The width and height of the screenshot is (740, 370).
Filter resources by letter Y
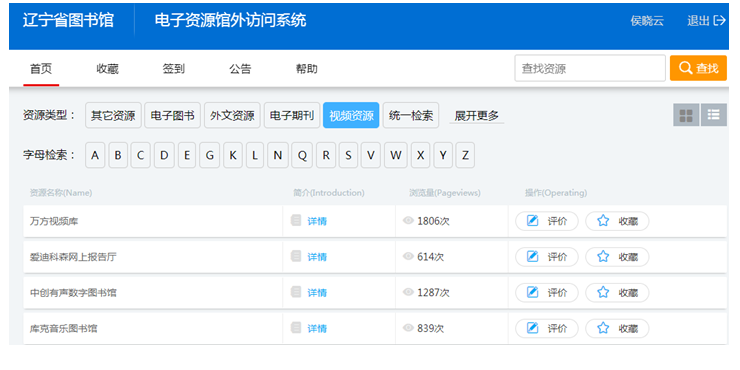[x=443, y=155]
